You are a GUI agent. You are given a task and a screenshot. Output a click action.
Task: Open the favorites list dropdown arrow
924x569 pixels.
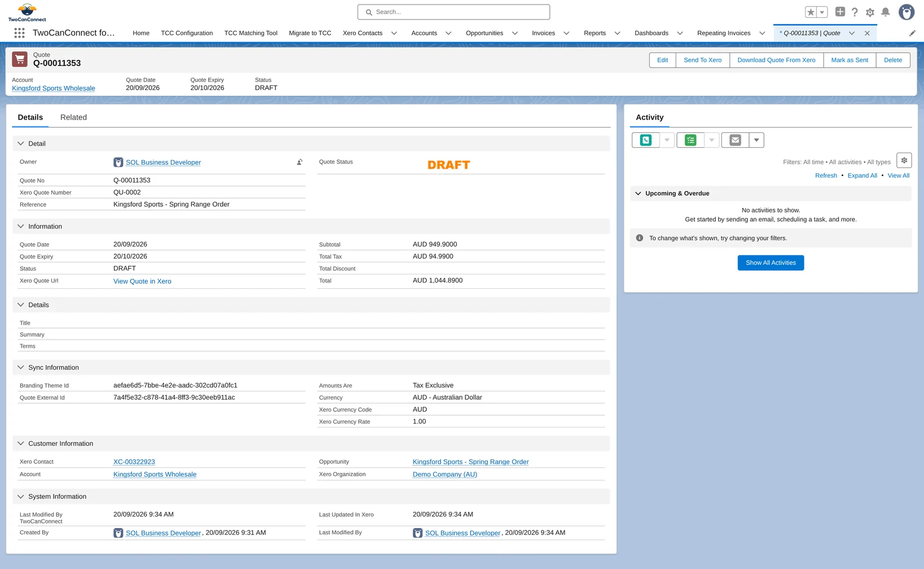pyautogui.click(x=822, y=12)
